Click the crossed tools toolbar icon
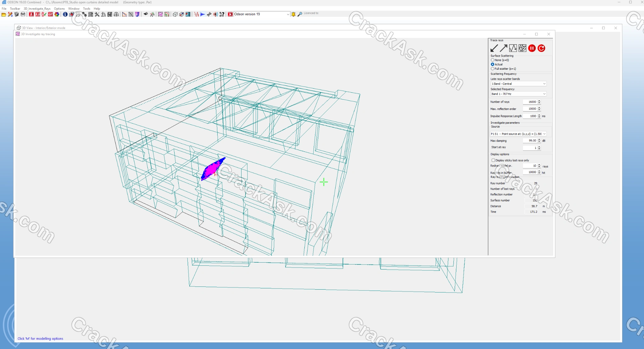644x349 pixels. (97, 14)
